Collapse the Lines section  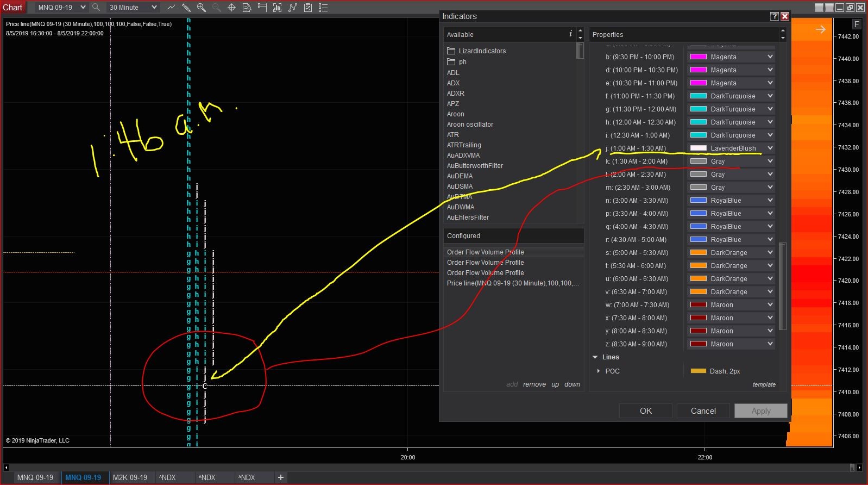click(595, 357)
